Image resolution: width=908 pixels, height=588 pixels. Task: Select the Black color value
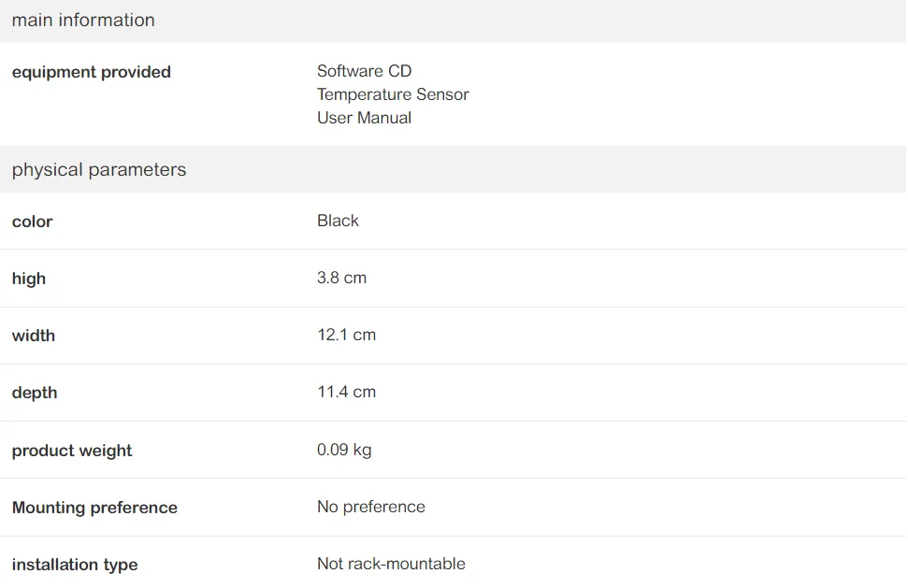point(338,221)
